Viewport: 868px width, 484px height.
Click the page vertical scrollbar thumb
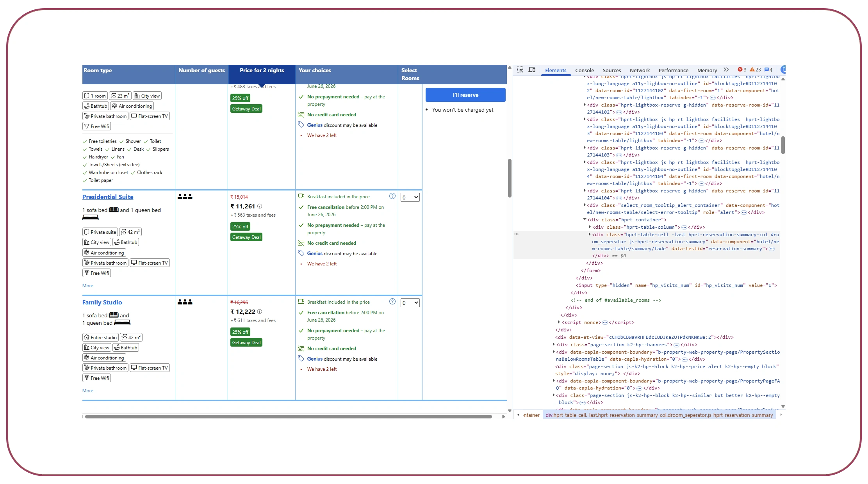(x=510, y=178)
